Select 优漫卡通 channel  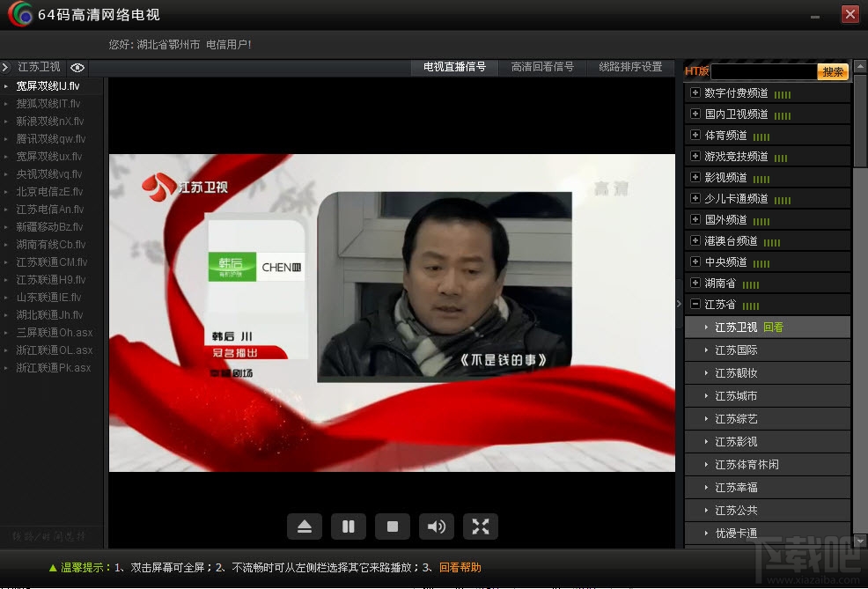(768, 533)
